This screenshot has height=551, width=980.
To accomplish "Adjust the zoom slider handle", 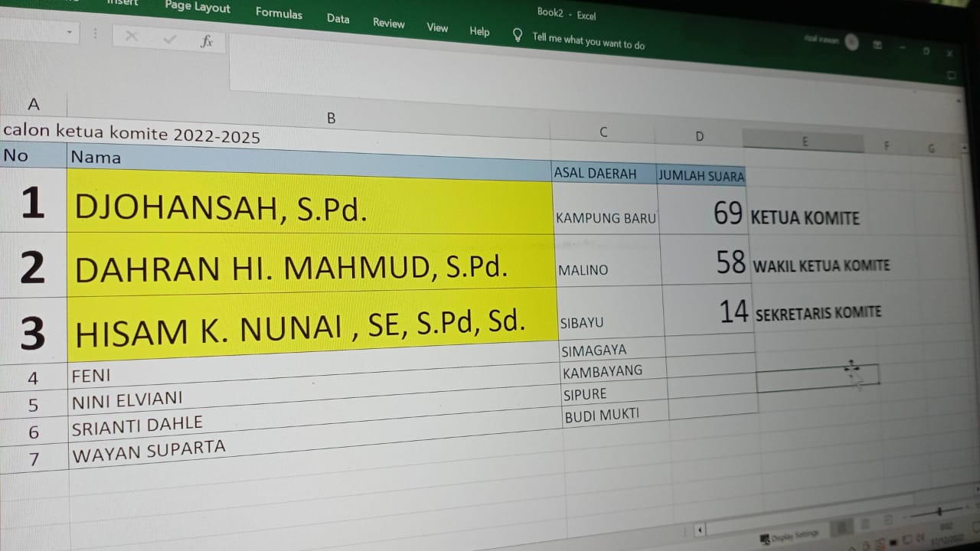I will coord(939,511).
